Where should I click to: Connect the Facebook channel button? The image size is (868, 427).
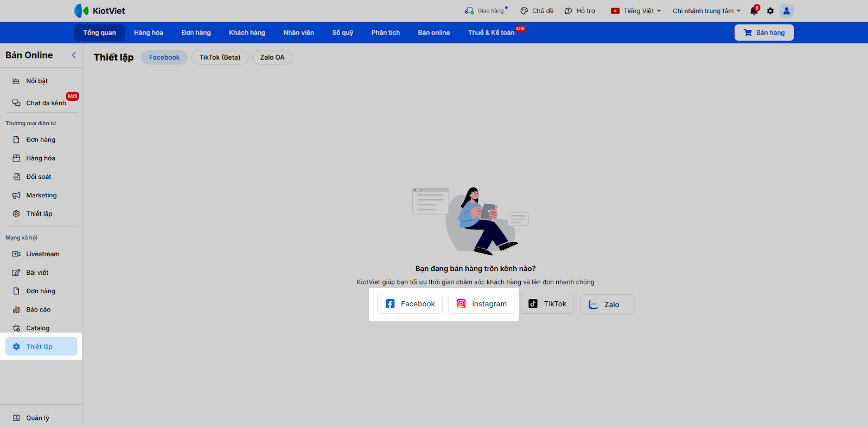click(x=410, y=304)
